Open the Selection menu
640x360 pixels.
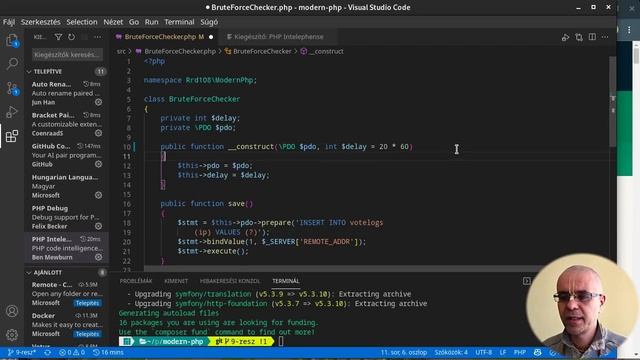(82, 22)
